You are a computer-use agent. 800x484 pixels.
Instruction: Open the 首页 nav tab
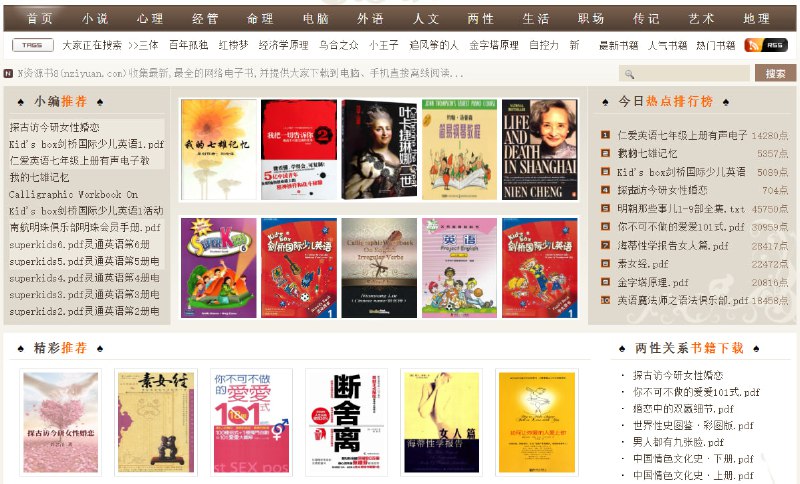point(40,19)
